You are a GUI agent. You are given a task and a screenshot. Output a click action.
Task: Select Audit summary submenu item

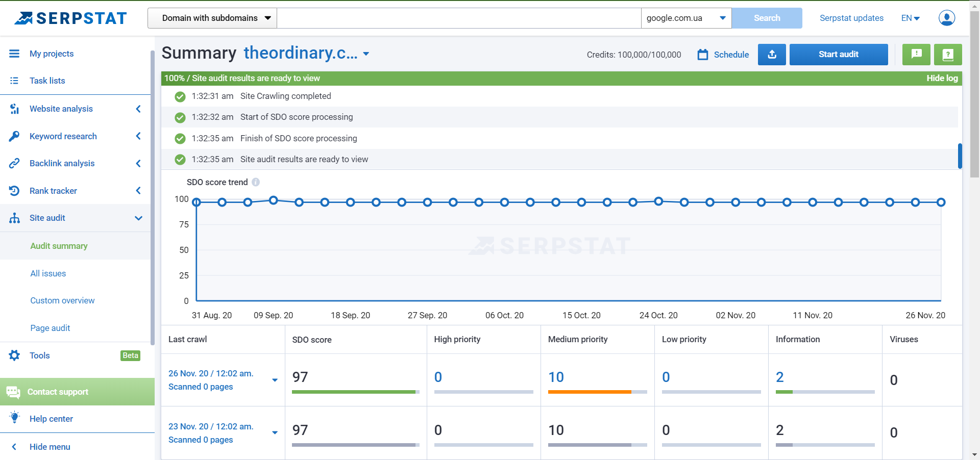pyautogui.click(x=59, y=246)
